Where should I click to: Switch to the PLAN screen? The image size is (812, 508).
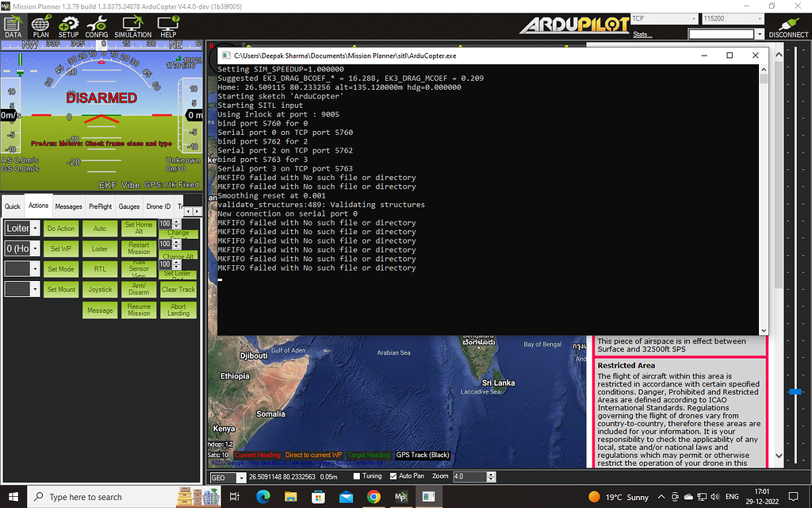tap(40, 26)
